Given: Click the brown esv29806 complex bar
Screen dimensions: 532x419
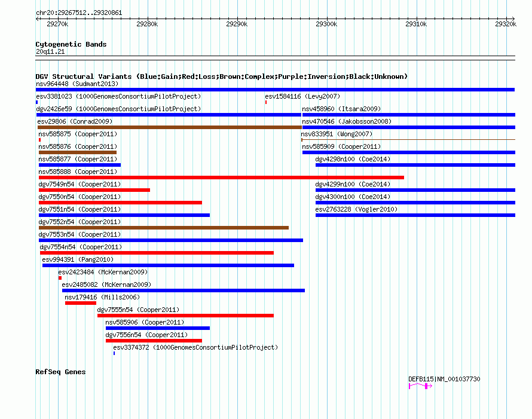Looking at the screenshot, I should (169, 127).
